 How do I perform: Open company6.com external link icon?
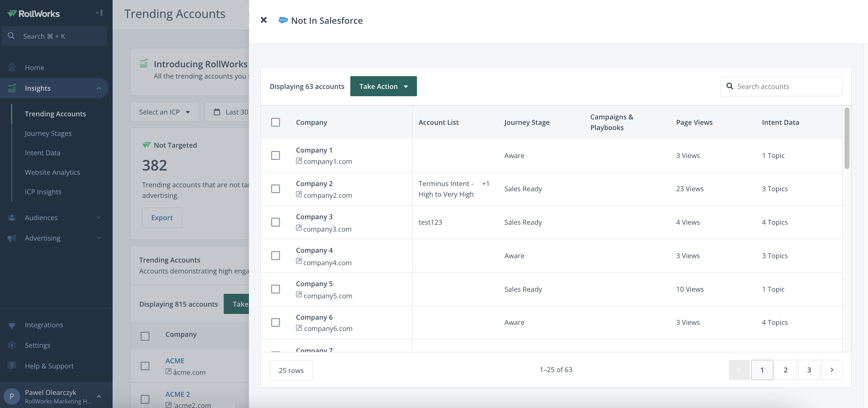pyautogui.click(x=299, y=328)
